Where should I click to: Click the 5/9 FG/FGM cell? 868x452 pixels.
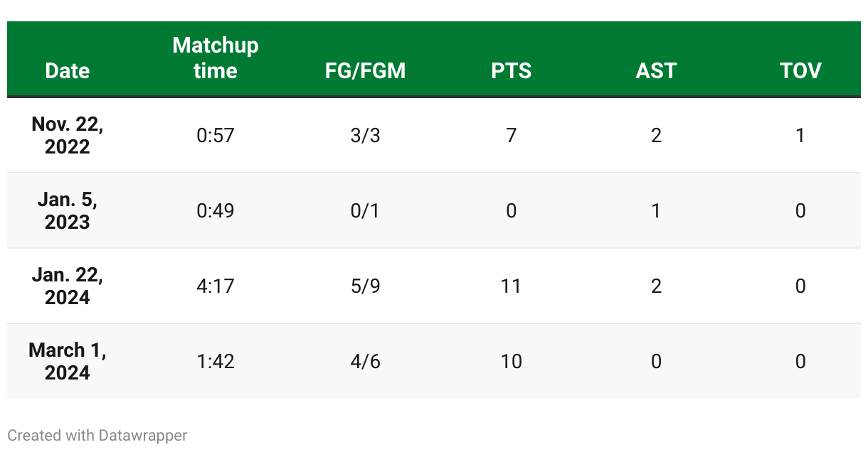pos(365,286)
